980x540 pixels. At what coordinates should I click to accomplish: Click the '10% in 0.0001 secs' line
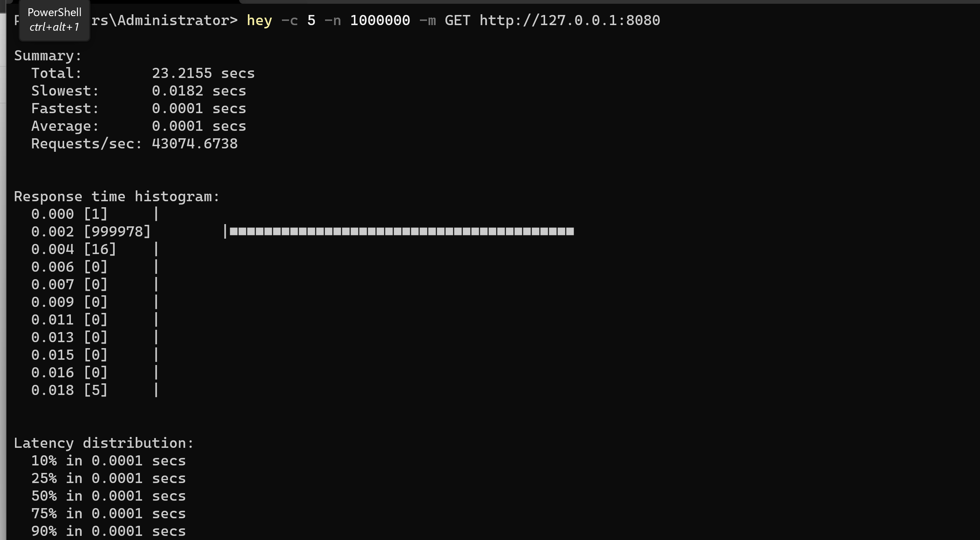click(x=108, y=461)
